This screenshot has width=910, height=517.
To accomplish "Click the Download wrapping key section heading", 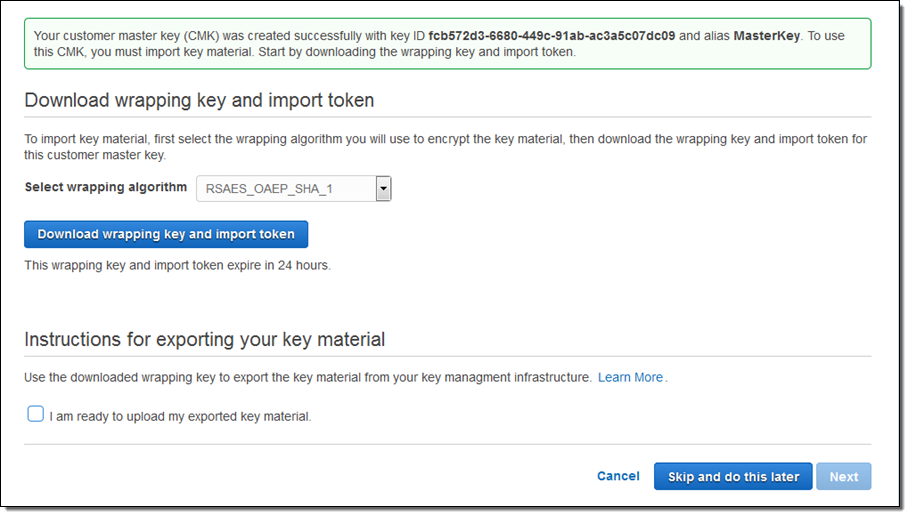I will [x=199, y=100].
